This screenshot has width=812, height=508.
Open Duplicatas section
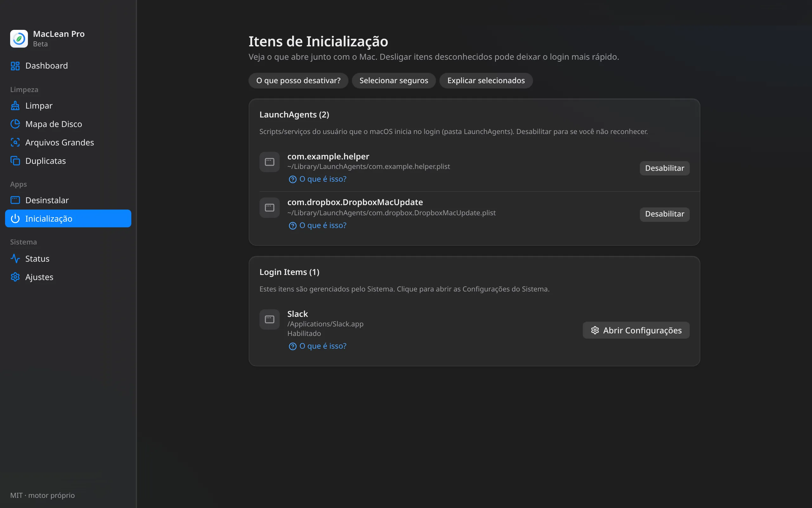tap(68, 161)
